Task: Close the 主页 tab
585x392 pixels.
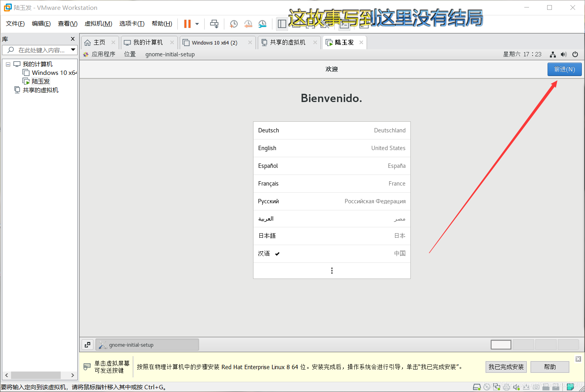Action: [x=113, y=42]
